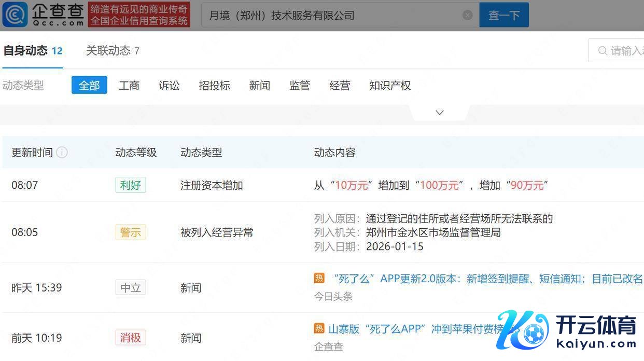This screenshot has width=644, height=361.
Task: Click the 利好 level tag
Action: coord(131,185)
